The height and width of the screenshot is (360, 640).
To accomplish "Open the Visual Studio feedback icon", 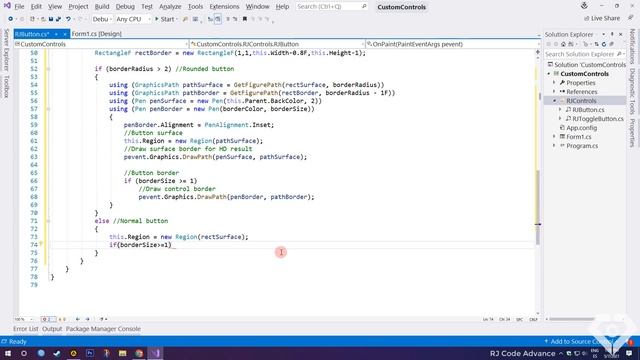I will point(631,18).
